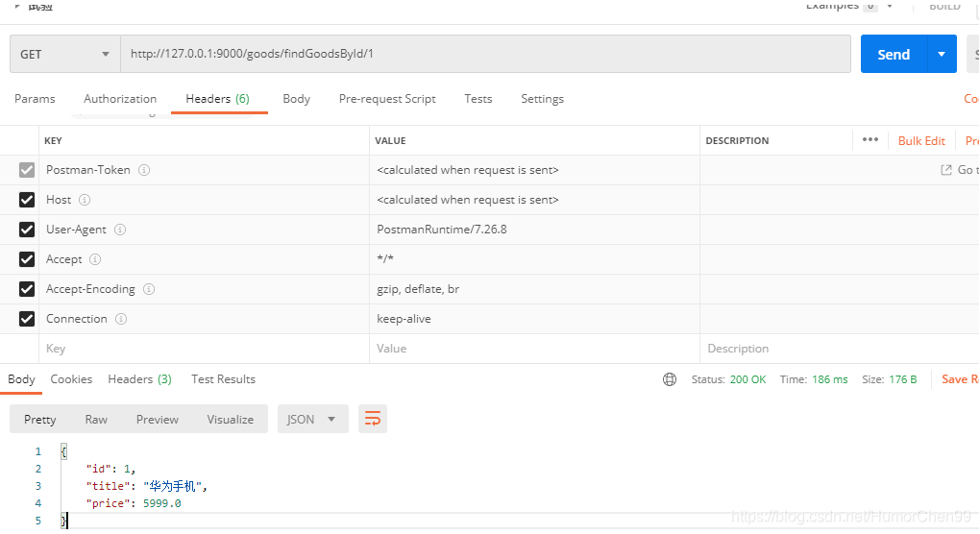Expand the Examples dropdown arrow
The height and width of the screenshot is (534, 980).
(890, 7)
